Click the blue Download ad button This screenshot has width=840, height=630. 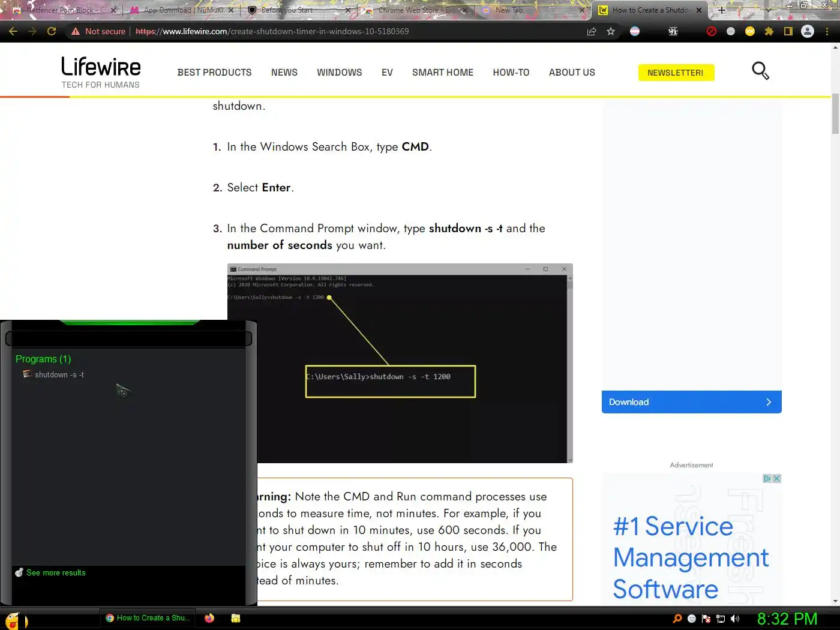(691, 402)
